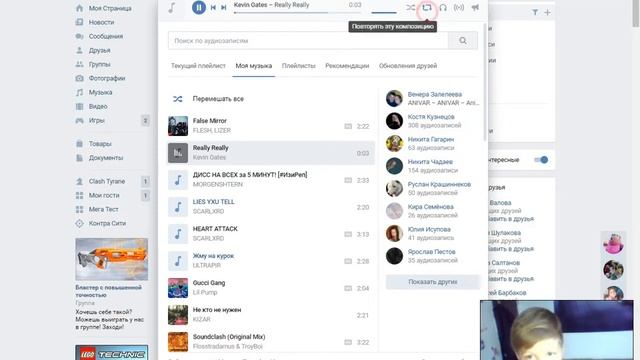The image size is (640, 360).
Task: Toggle broadcast of the track to status
Action: 459,7
